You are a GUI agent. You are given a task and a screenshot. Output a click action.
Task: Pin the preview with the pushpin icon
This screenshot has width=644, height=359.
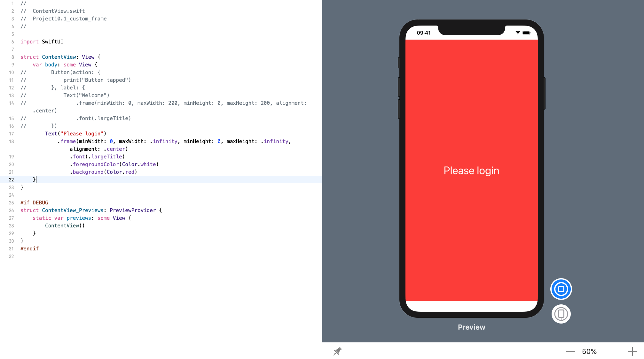tap(337, 351)
